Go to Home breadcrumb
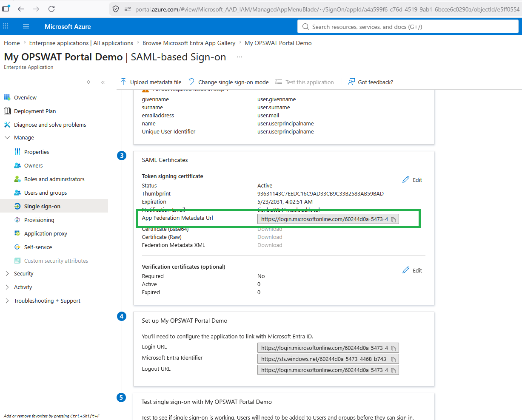Image resolution: width=522 pixels, height=420 pixels. (12, 43)
